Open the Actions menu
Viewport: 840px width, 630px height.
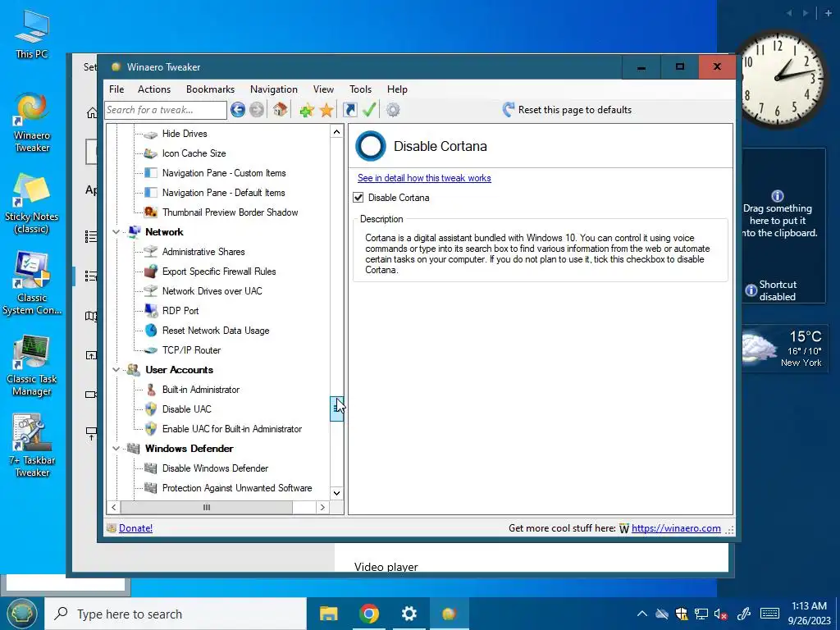click(x=154, y=89)
